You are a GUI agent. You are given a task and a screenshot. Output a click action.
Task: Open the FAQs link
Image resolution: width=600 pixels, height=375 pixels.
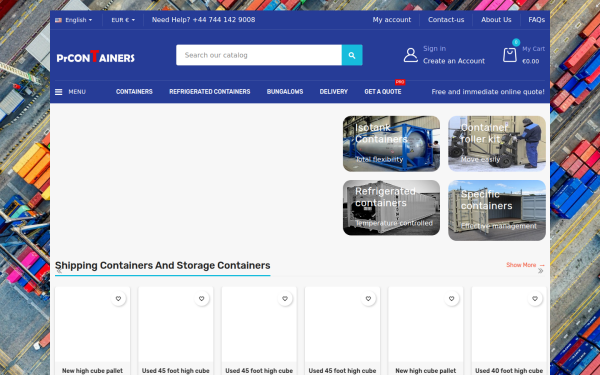coord(536,20)
